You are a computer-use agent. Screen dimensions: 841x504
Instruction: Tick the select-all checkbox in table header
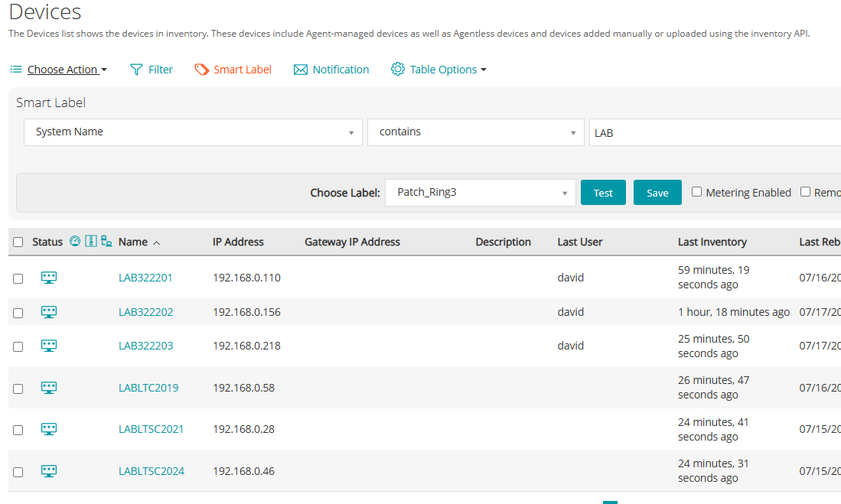[18, 242]
